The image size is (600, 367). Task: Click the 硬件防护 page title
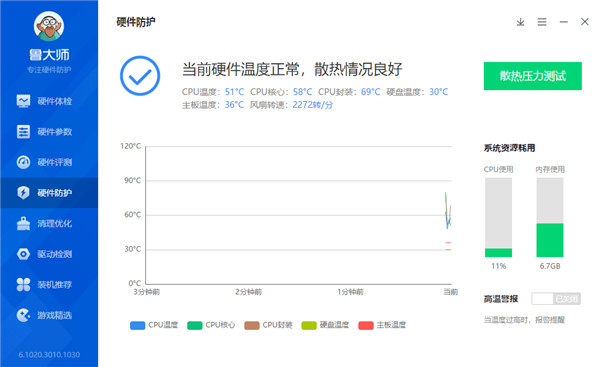pos(136,22)
